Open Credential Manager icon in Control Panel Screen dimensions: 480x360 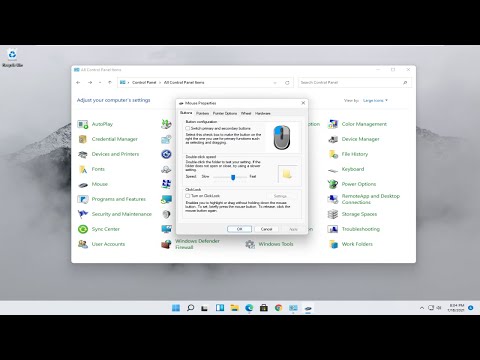pyautogui.click(x=83, y=139)
